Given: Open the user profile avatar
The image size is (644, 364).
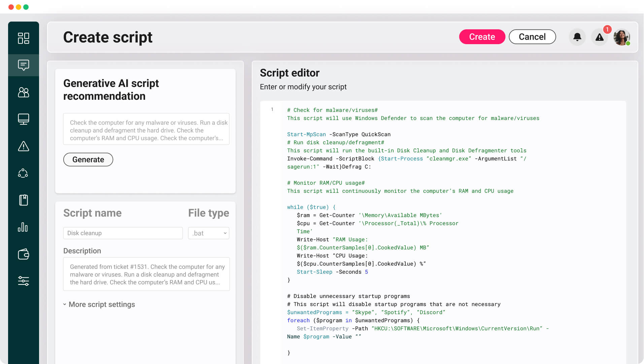Looking at the screenshot, I should tap(621, 37).
